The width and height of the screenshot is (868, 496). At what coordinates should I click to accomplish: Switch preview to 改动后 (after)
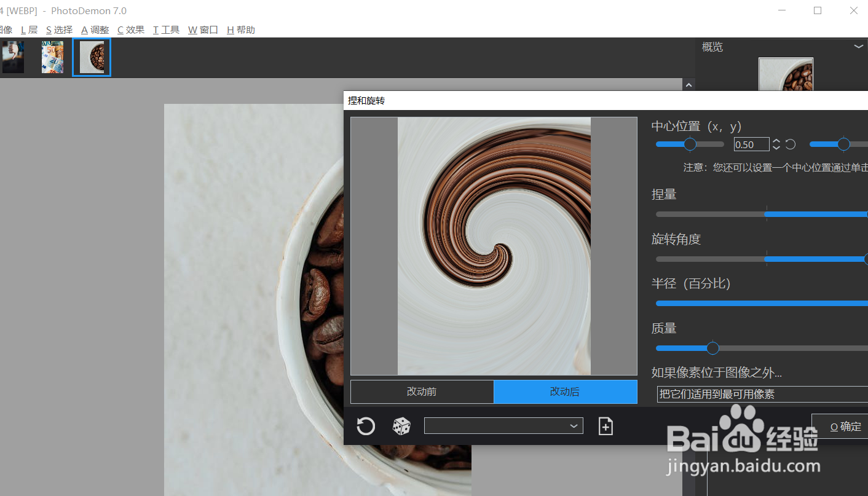click(565, 392)
